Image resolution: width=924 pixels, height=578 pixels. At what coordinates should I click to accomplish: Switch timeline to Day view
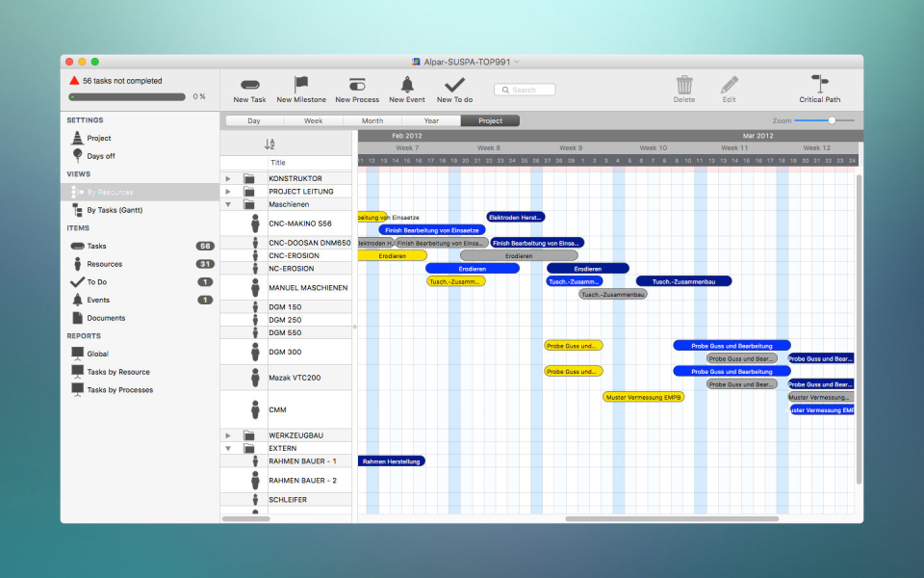[254, 120]
